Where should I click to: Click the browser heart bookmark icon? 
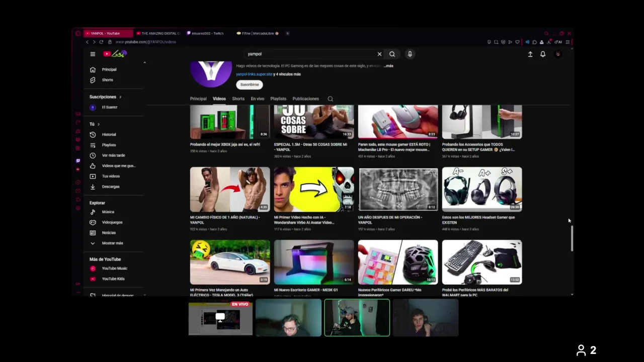click(x=517, y=42)
